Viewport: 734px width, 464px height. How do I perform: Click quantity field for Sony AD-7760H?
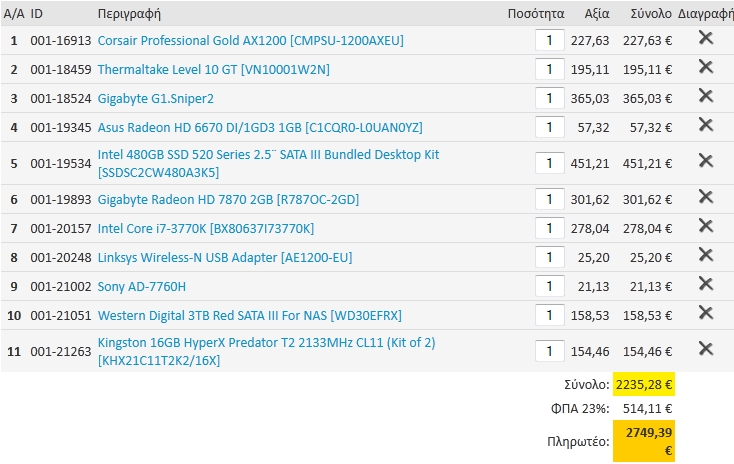pyautogui.click(x=550, y=286)
